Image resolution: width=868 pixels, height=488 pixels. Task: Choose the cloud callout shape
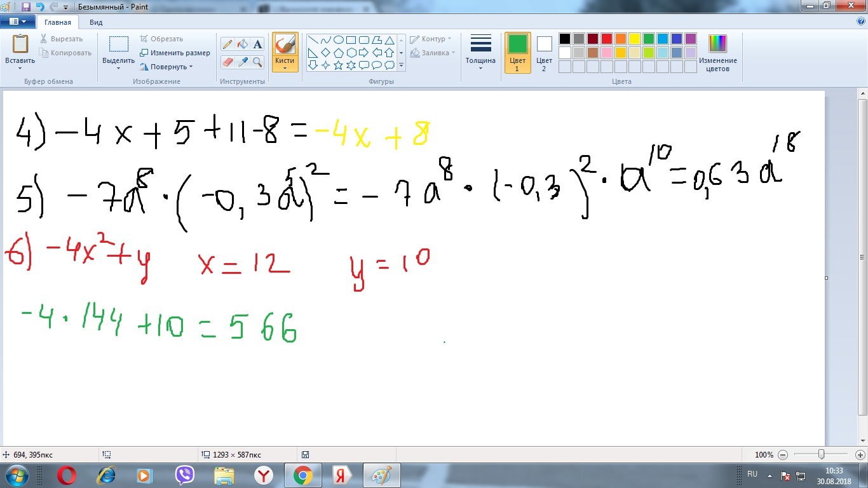[x=389, y=65]
